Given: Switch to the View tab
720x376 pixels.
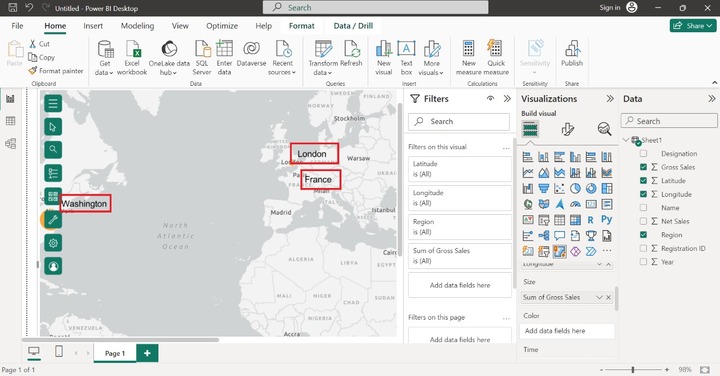Looking at the screenshot, I should [180, 26].
